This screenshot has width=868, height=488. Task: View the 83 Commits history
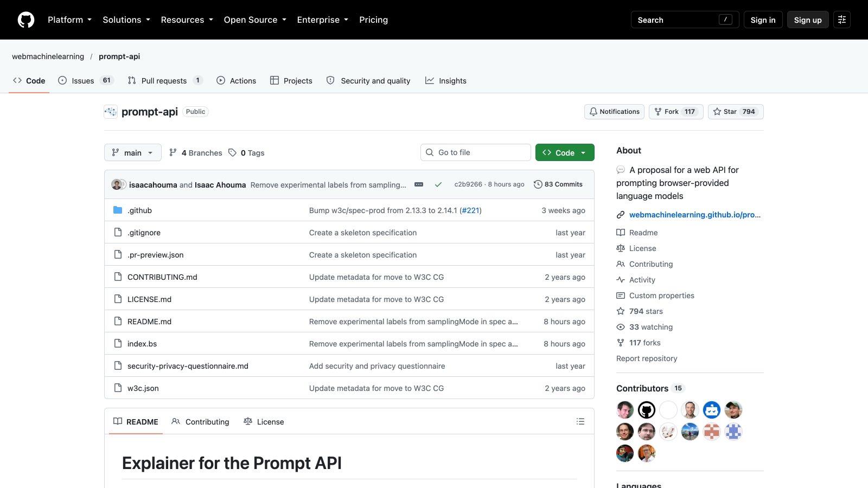(558, 184)
